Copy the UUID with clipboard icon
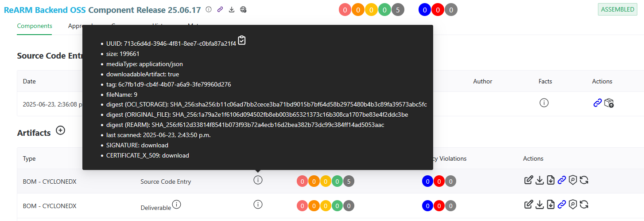The height and width of the screenshot is (221, 644). pos(241,40)
